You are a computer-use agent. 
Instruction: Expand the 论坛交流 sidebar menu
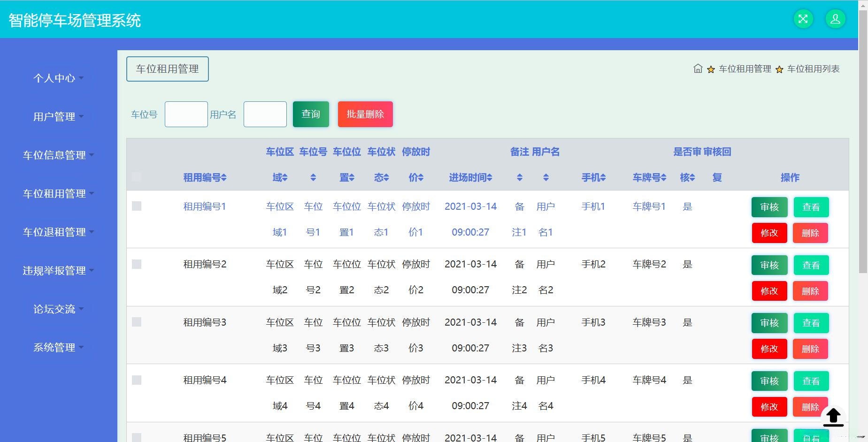58,309
